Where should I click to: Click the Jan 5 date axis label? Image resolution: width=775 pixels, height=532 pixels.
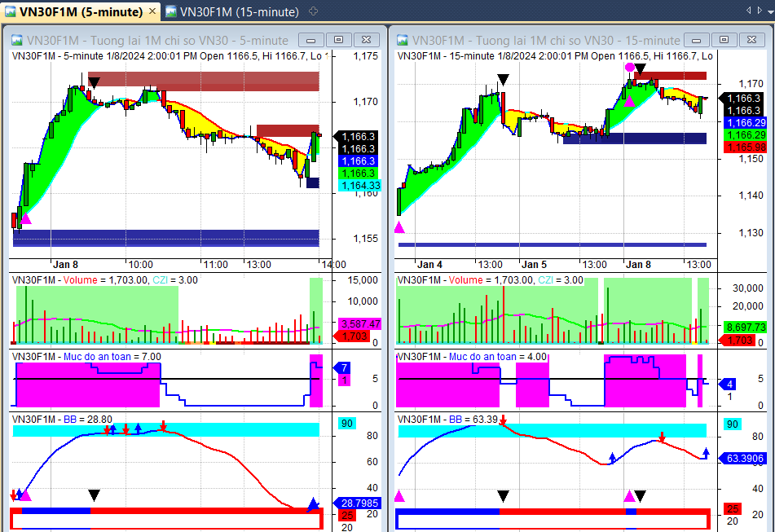(x=534, y=264)
